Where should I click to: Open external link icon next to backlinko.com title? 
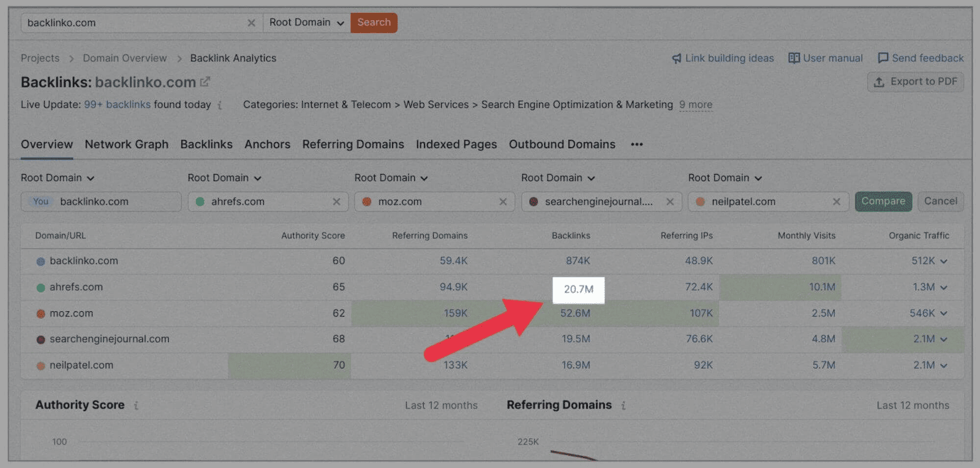tap(205, 81)
